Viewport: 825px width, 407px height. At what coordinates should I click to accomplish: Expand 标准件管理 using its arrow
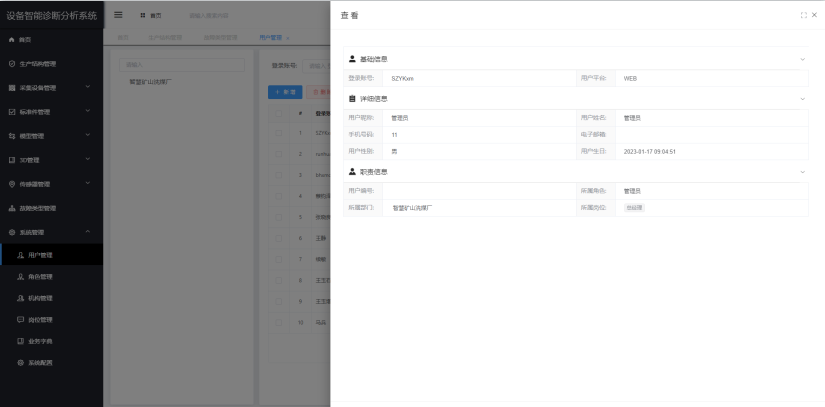pyautogui.click(x=88, y=111)
